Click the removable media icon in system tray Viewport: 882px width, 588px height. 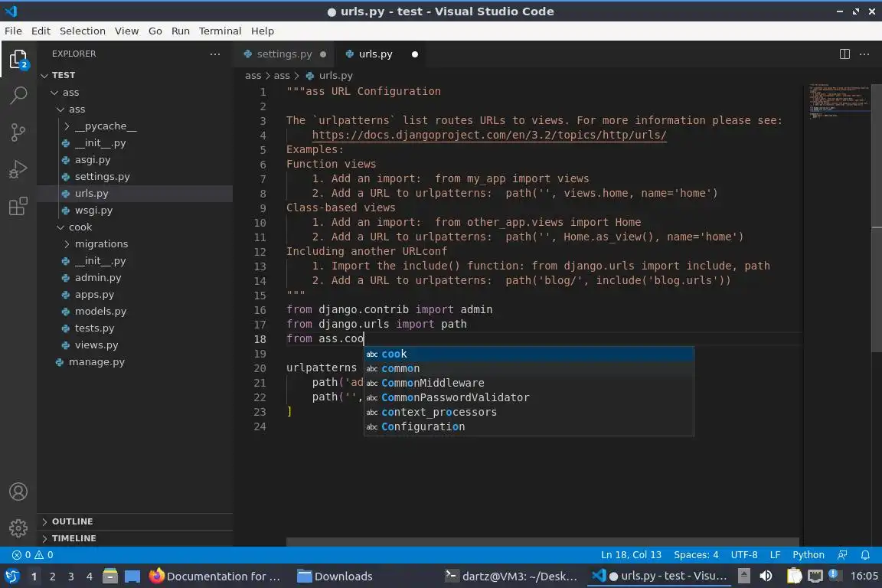pyautogui.click(x=743, y=577)
